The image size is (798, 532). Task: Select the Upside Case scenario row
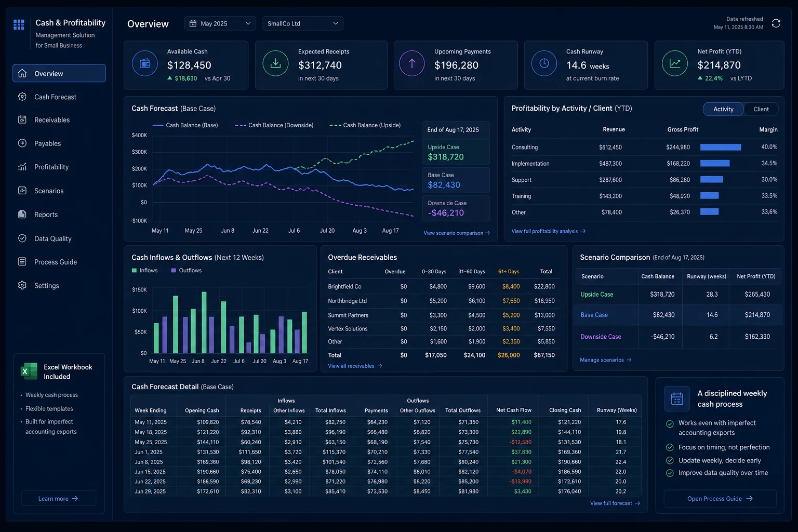coord(679,294)
